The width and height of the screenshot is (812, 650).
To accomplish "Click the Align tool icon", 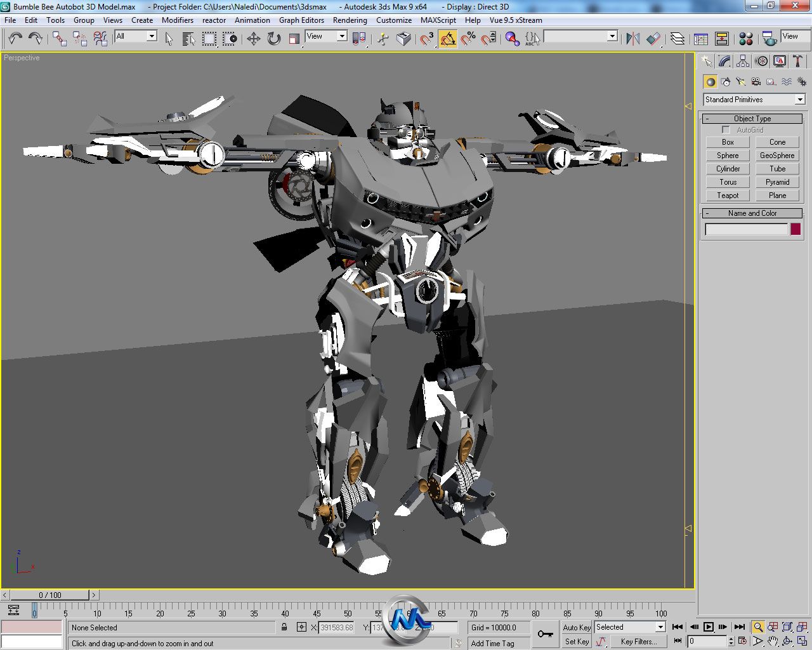I will click(x=653, y=39).
